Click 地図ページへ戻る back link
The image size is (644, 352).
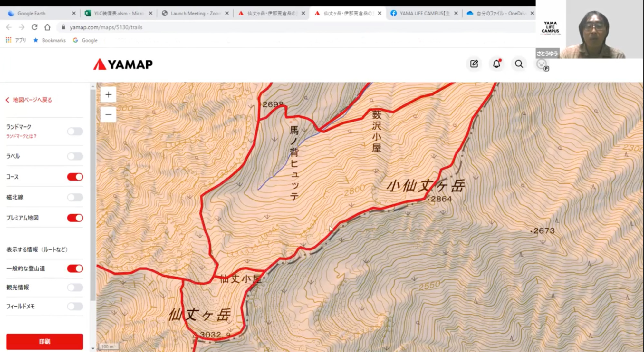click(29, 100)
